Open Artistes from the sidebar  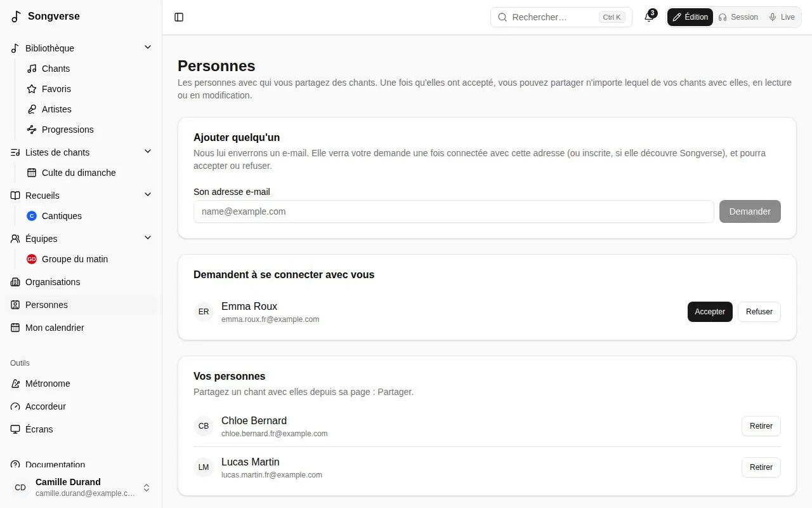[88, 109]
